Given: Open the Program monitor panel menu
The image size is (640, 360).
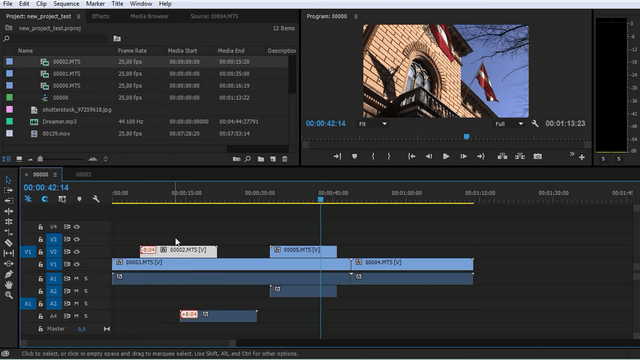Looking at the screenshot, I should 356,16.
